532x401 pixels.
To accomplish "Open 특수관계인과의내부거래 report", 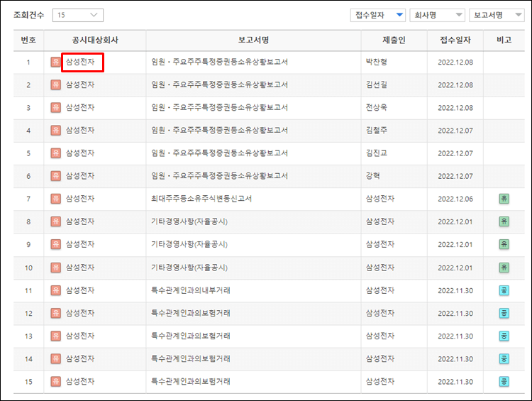I will pos(191,290).
